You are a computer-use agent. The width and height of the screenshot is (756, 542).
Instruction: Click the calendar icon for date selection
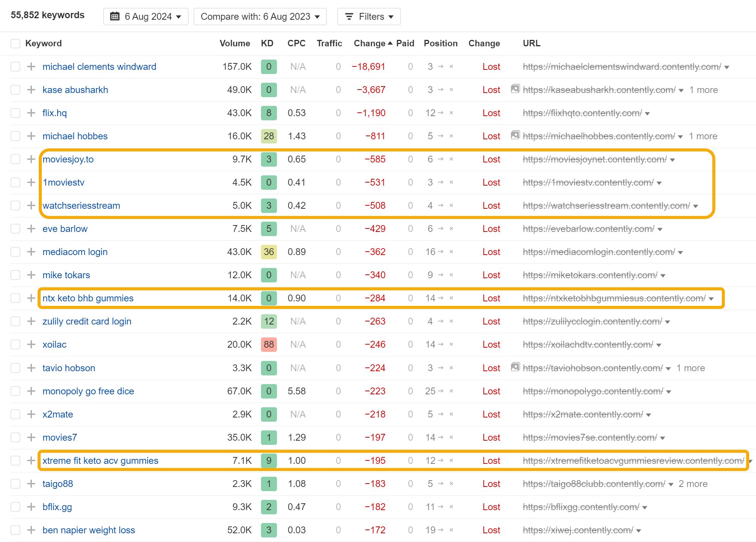coord(115,16)
